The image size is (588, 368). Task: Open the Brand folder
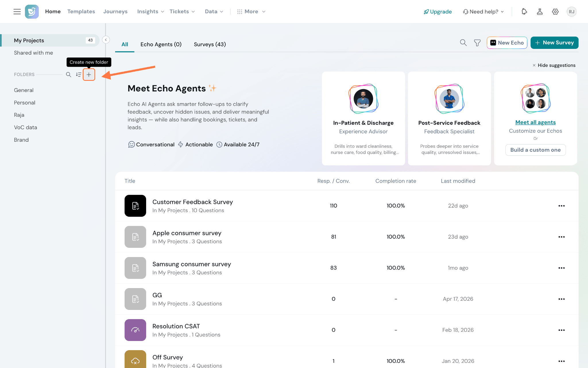coord(21,140)
